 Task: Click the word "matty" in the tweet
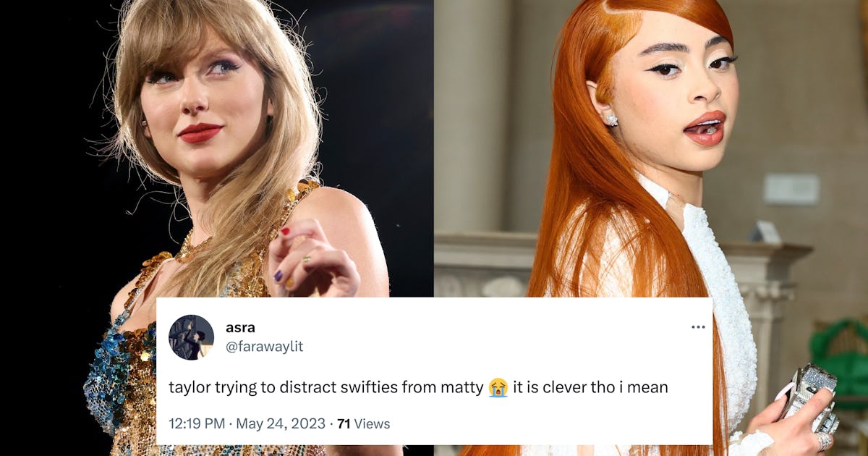pyautogui.click(x=462, y=387)
